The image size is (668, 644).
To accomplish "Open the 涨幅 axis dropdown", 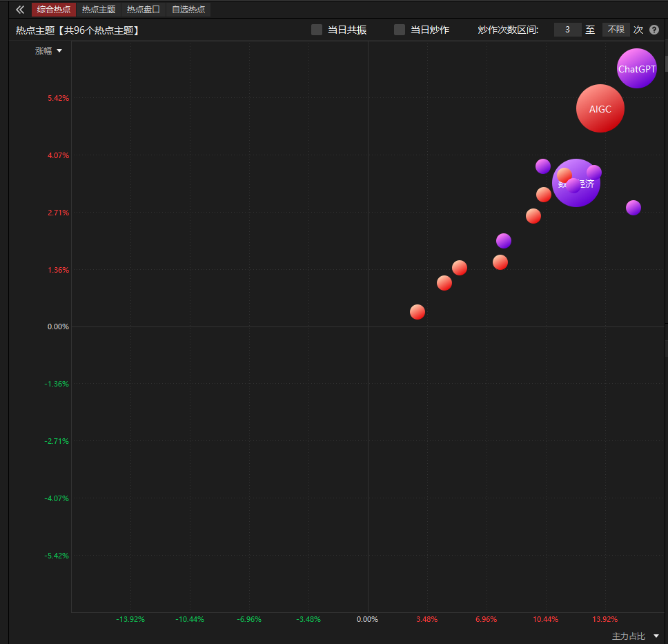I will click(48, 51).
